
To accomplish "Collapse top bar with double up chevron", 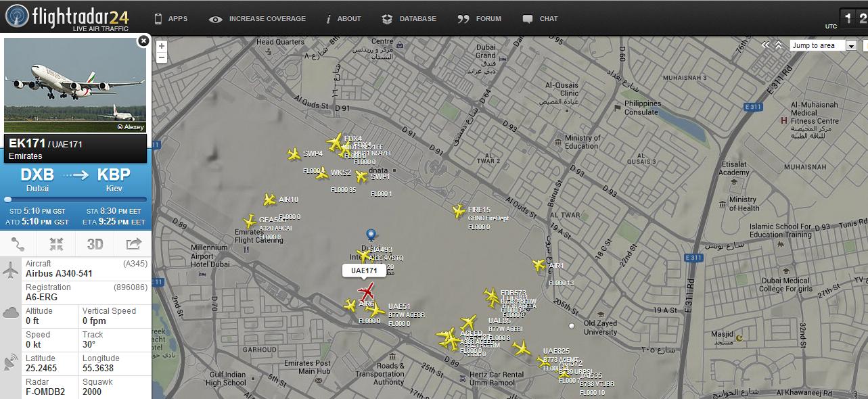I will tap(779, 45).
